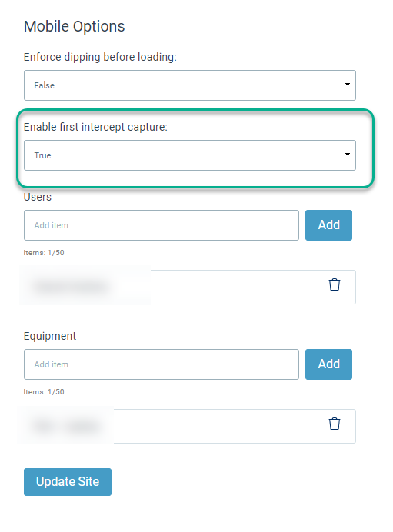Click the Enable first intercept capture label

[95, 127]
